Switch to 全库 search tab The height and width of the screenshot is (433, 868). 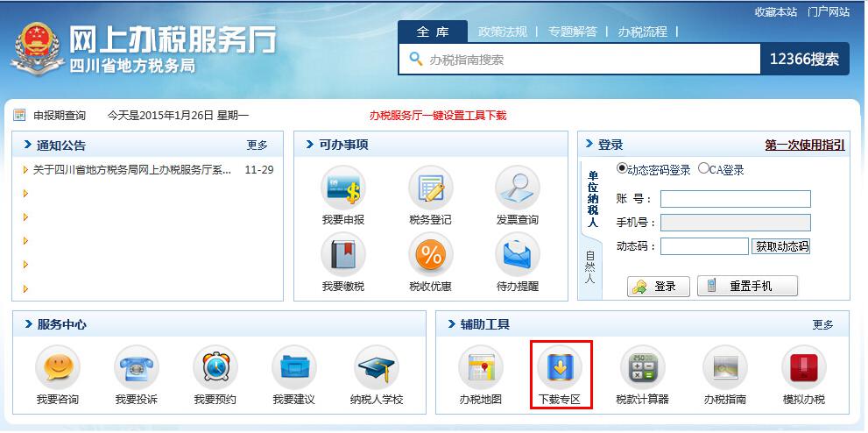pyautogui.click(x=433, y=32)
